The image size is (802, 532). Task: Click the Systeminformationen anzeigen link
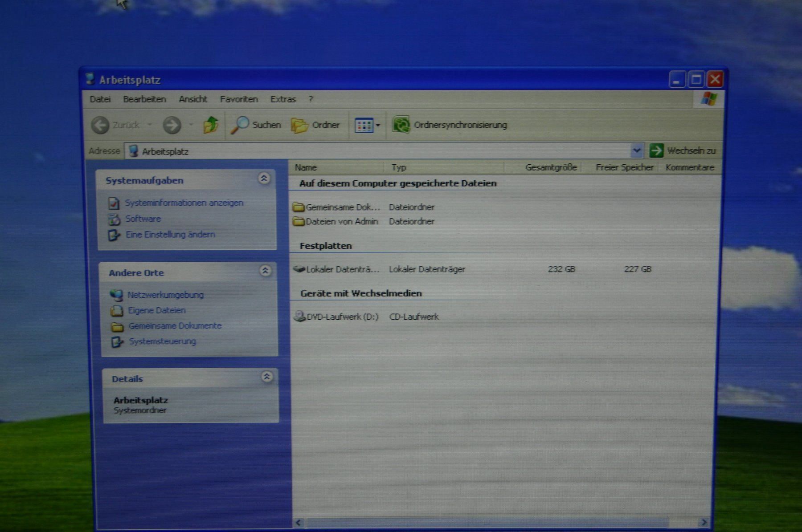tap(184, 203)
